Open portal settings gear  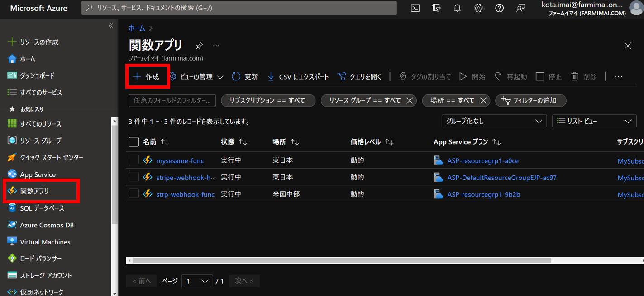point(478,8)
